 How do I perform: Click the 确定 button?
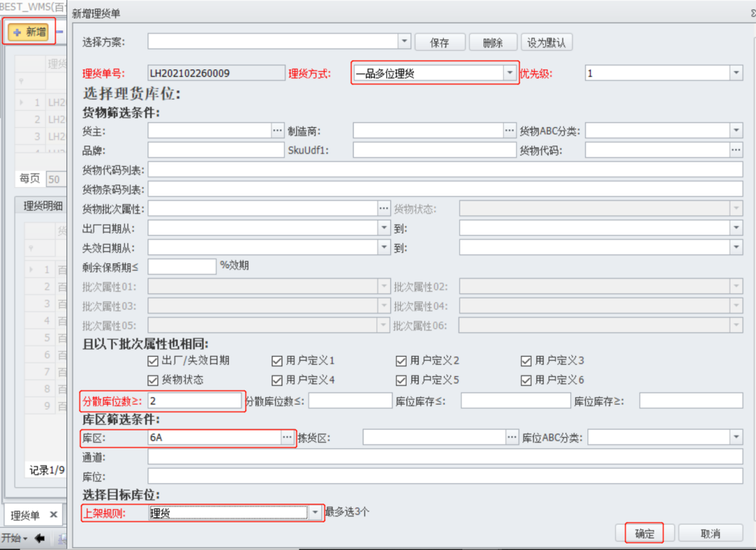click(x=644, y=534)
